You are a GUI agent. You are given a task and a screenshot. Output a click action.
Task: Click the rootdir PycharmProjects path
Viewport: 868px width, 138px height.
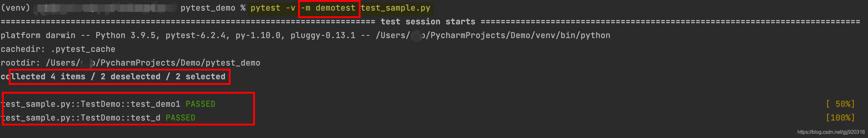tap(153, 63)
